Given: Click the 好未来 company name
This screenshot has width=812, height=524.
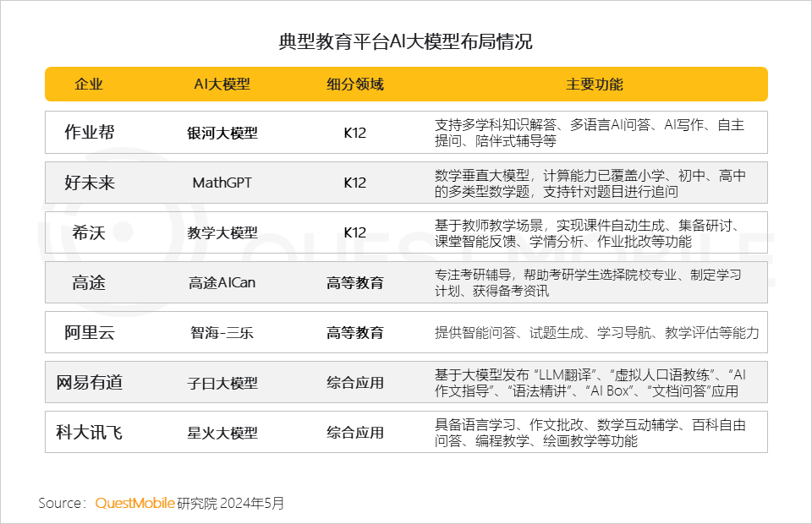Looking at the screenshot, I should pos(89,183).
